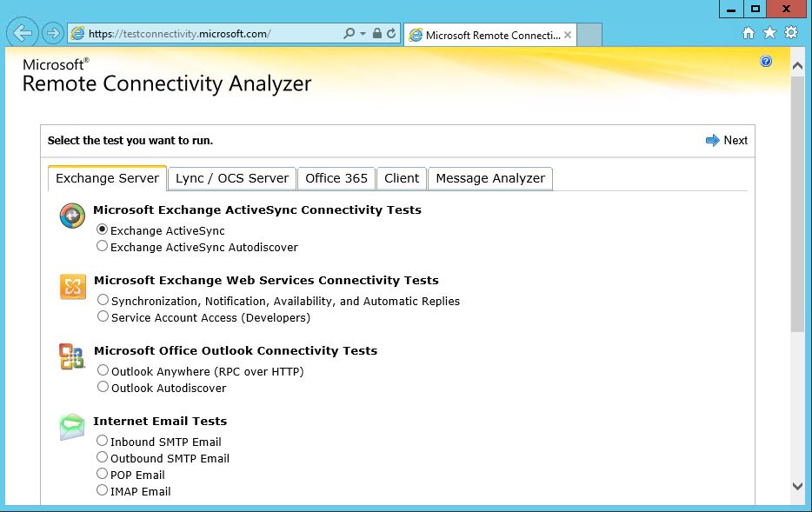Screen dimensions: 812x512
Task: Click the vertical scrollbar thumb
Action: point(797,204)
